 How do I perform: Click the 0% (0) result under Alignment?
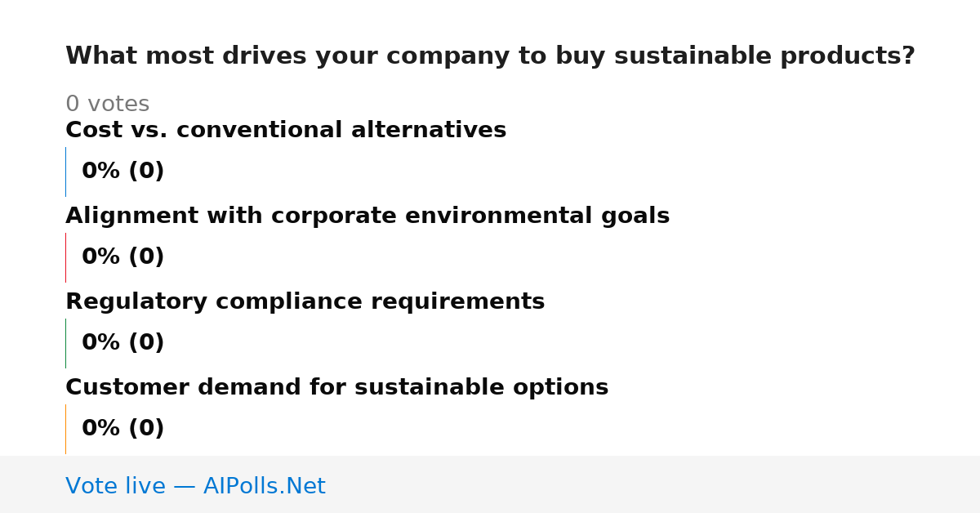(123, 257)
